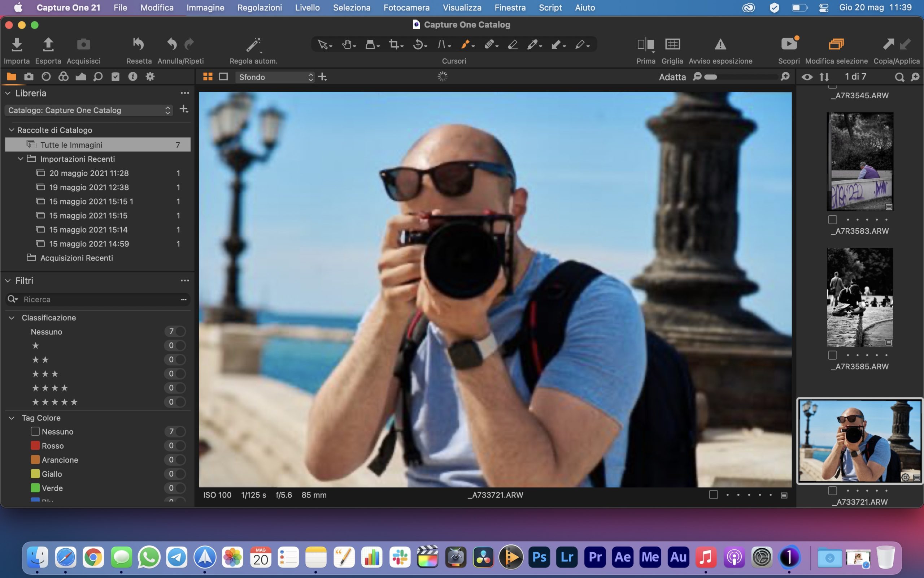Collapse Raccolte di Catalogo group
This screenshot has height=578, width=924.
[12, 130]
